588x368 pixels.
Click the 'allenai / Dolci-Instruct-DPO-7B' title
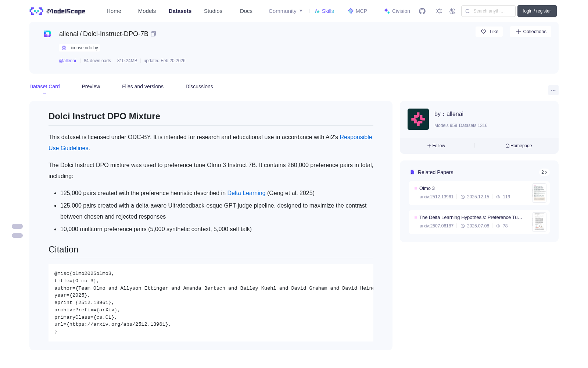click(x=104, y=34)
